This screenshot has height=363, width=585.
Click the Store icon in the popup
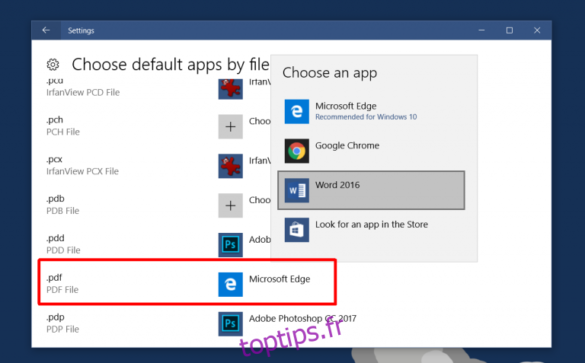click(297, 230)
